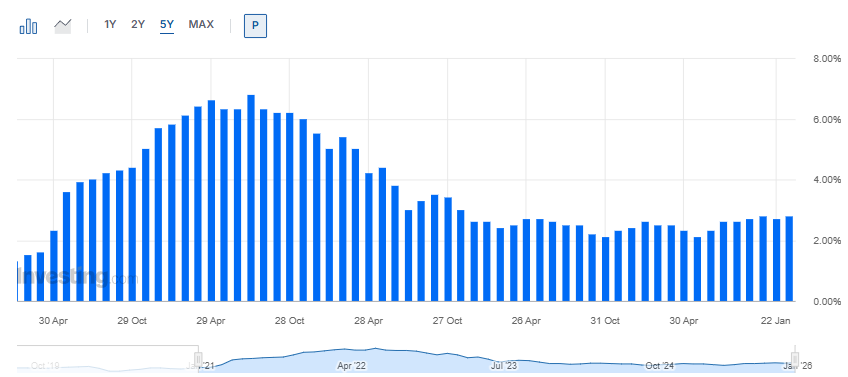Click the tallest bar near 6.8%
This screenshot has width=848, height=377.
[x=251, y=198]
